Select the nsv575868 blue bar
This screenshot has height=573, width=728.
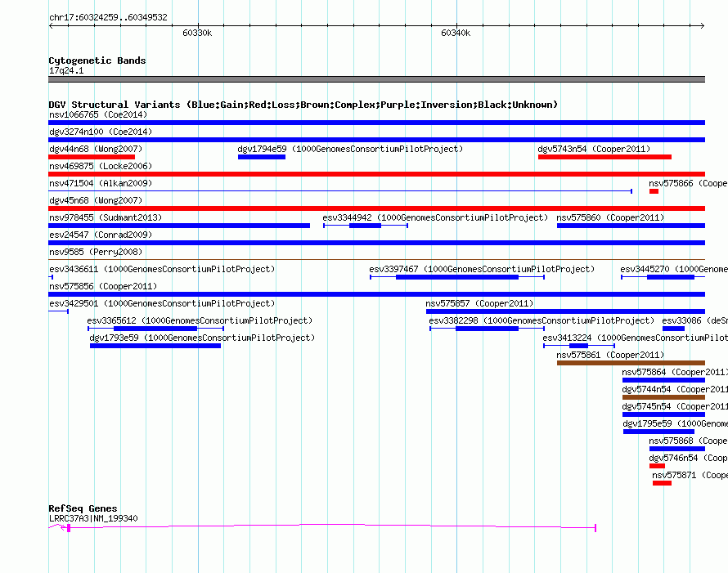[x=677, y=449]
